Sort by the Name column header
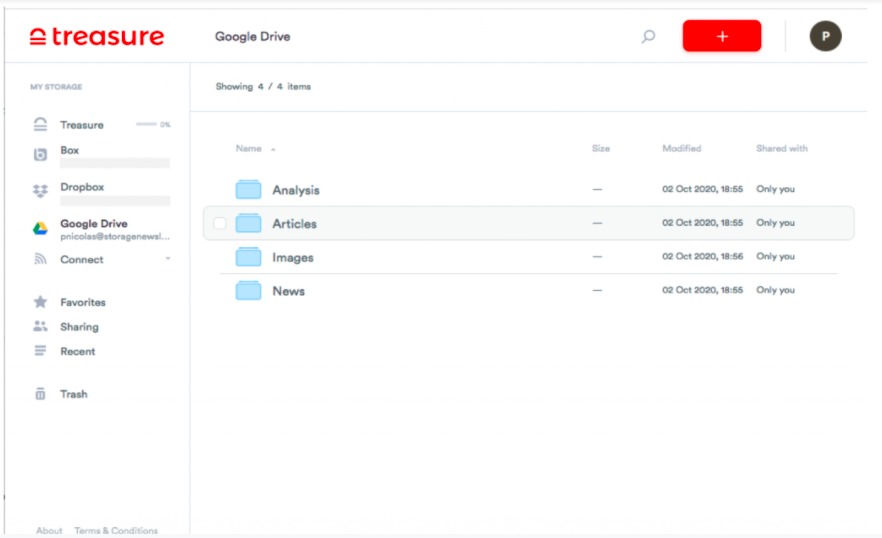Screen dimensions: 882x538 (x=249, y=149)
